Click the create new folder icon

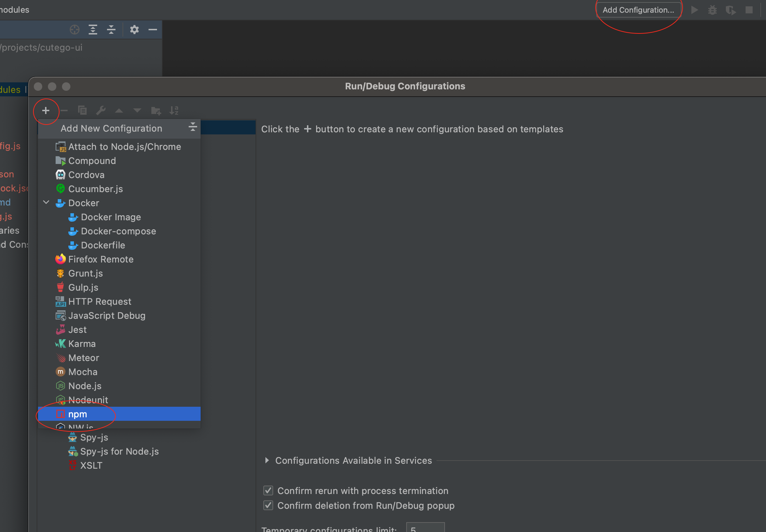156,111
